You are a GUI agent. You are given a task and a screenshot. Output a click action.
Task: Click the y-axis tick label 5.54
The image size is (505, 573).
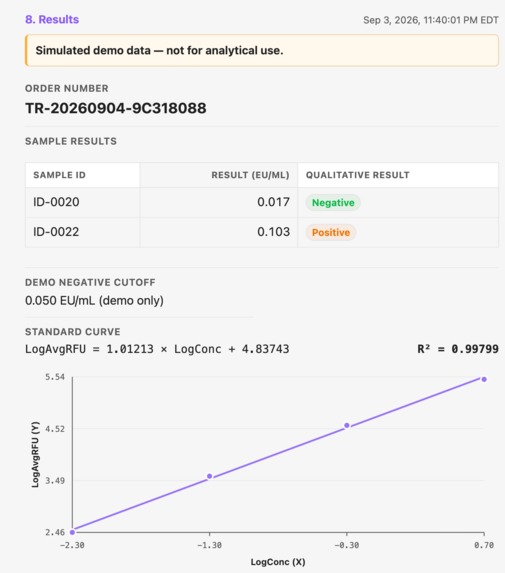point(55,377)
